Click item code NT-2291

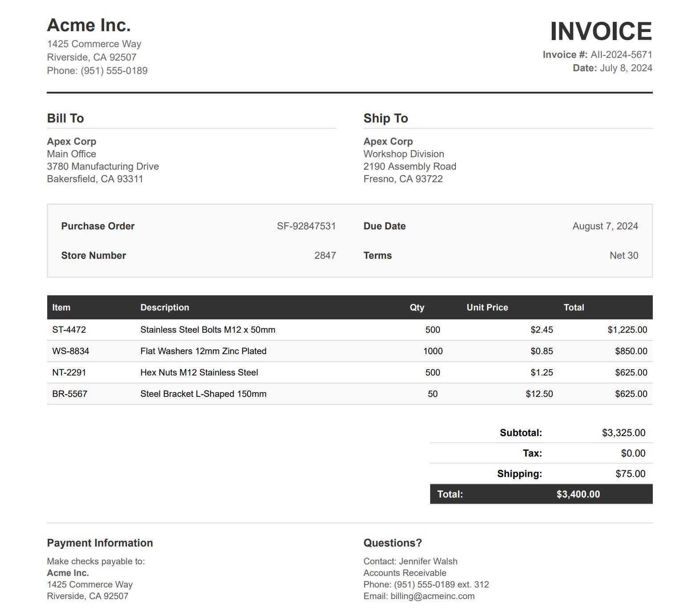[69, 372]
